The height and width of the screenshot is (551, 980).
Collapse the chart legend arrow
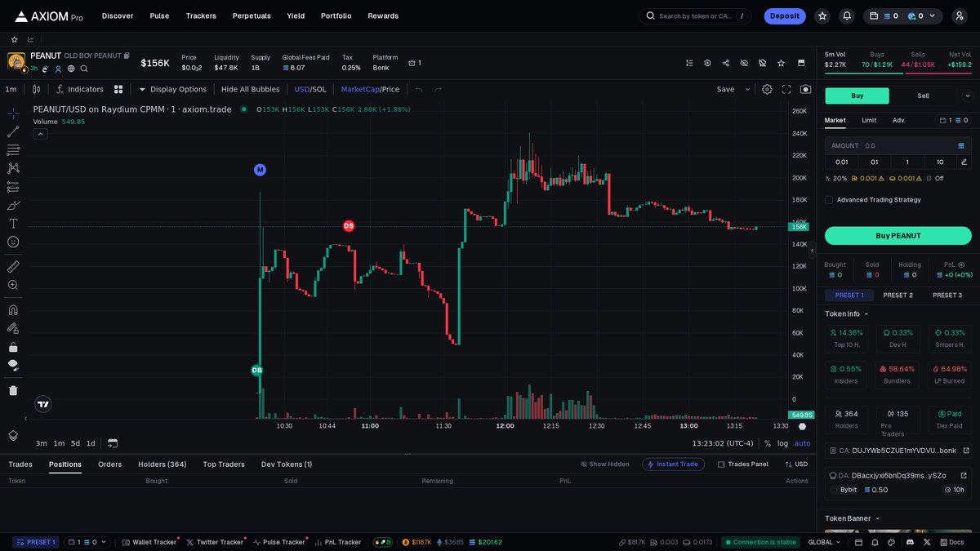pos(40,134)
